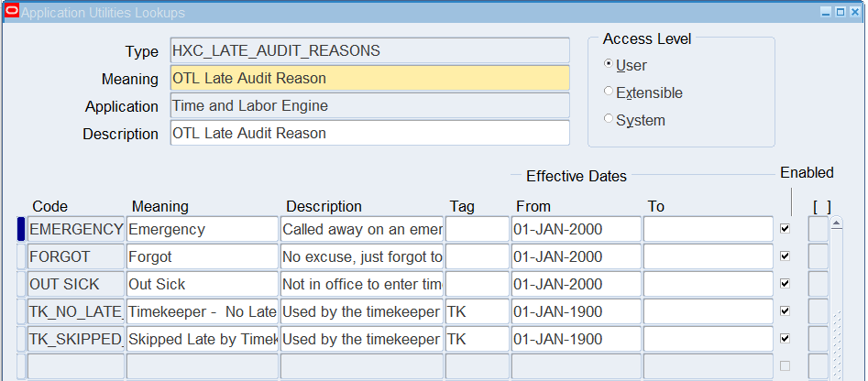Click the Oracle icon in the title bar
Image resolution: width=868 pixels, height=381 pixels.
(11, 12)
